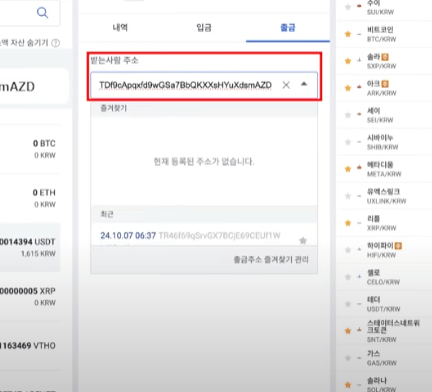The width and height of the screenshot is (432, 392).
Task: Select the USDT asset row worth 1,615 KRW
Action: pyautogui.click(x=30, y=248)
